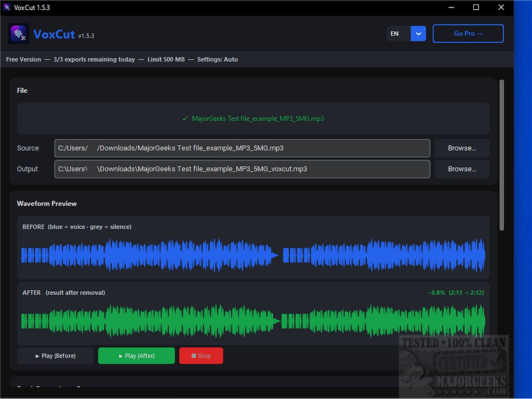Click the vertical scrollbar thumb
Image resolution: width=532 pixels, height=399 pixels.
[x=502, y=155]
